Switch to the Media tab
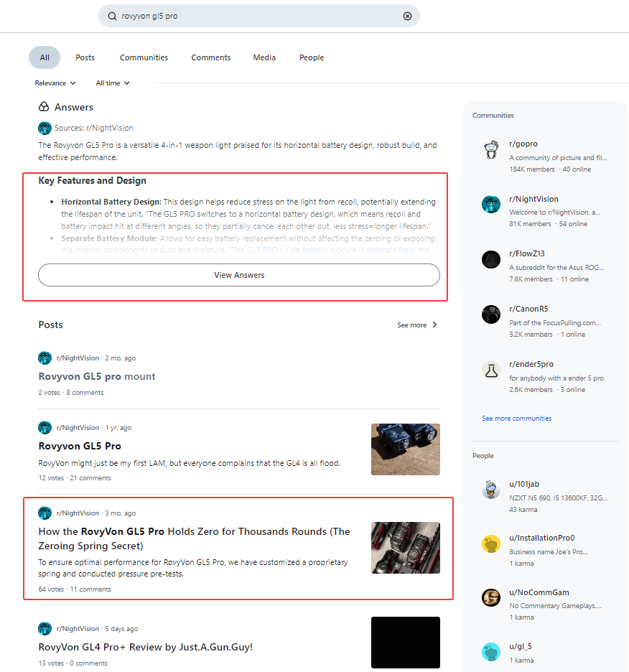 [x=264, y=57]
